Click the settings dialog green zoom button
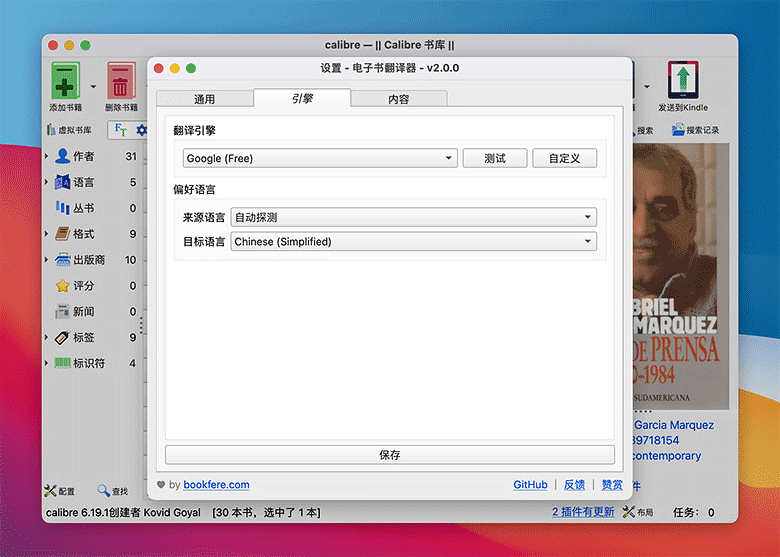This screenshot has height=557, width=780. [x=191, y=68]
